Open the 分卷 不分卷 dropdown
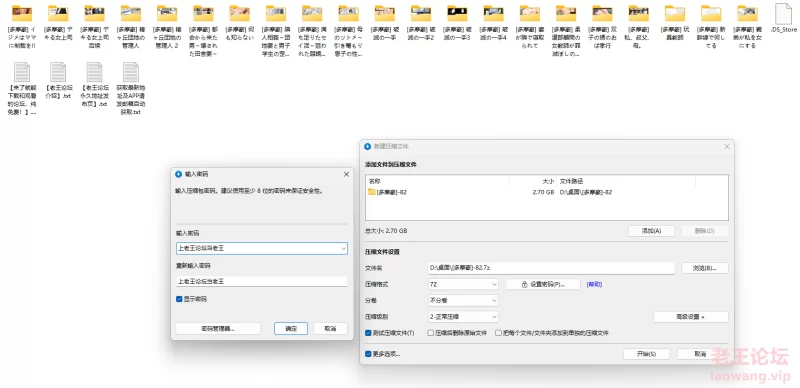This screenshot has width=800, height=388. pyautogui.click(x=463, y=301)
